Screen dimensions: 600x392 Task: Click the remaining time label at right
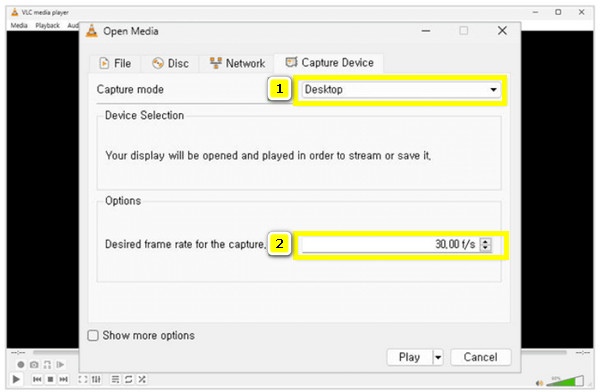point(583,352)
